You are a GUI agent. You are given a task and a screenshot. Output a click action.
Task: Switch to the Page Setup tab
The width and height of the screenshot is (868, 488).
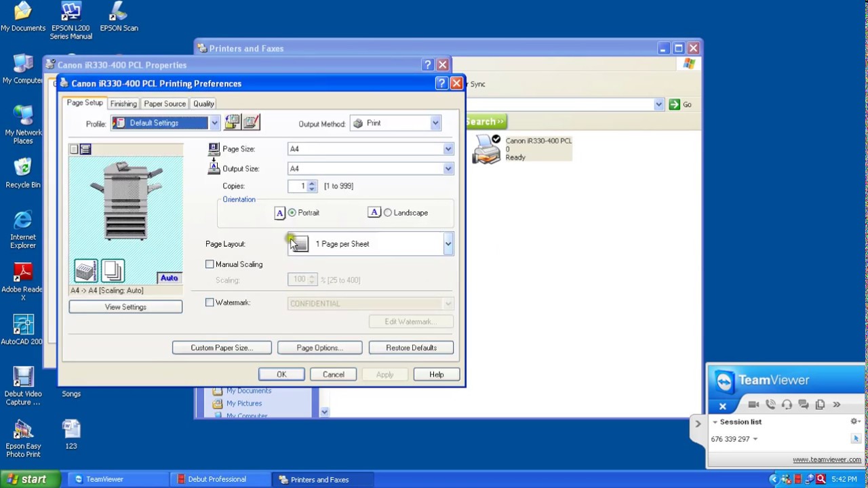point(85,103)
